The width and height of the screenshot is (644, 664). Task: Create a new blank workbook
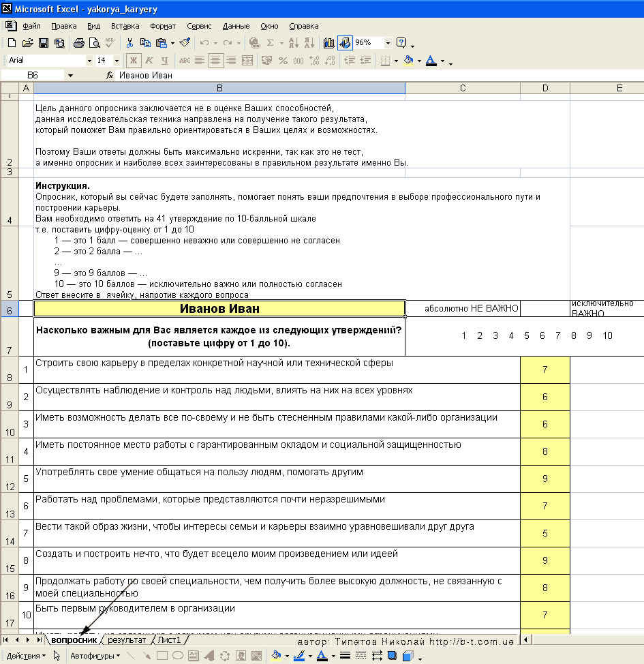pyautogui.click(x=12, y=43)
